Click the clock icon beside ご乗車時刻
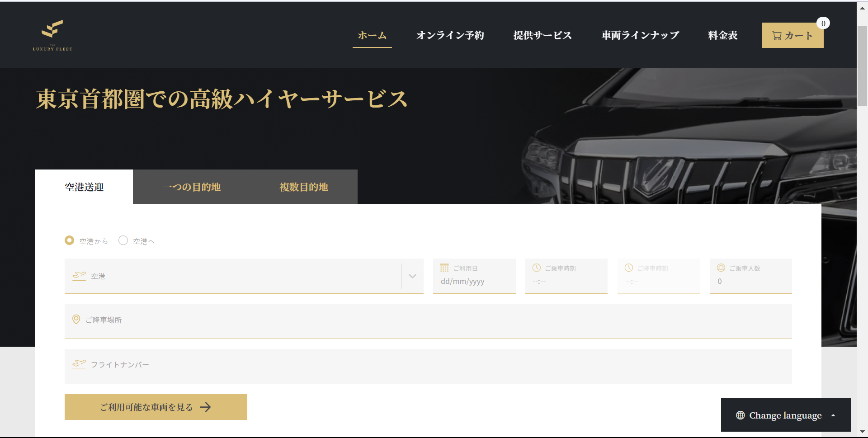 (537, 268)
